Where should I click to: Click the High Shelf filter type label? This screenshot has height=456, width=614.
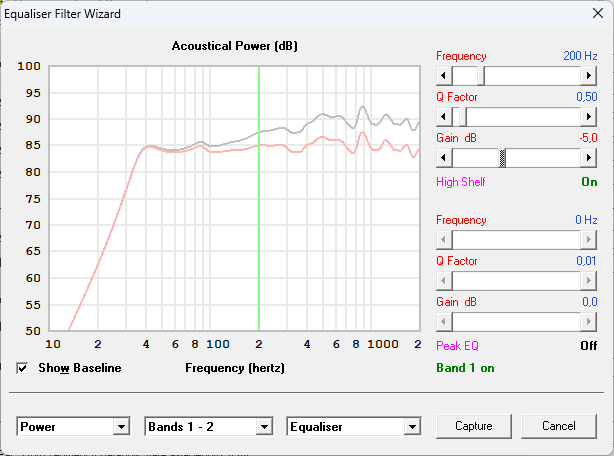coord(460,182)
